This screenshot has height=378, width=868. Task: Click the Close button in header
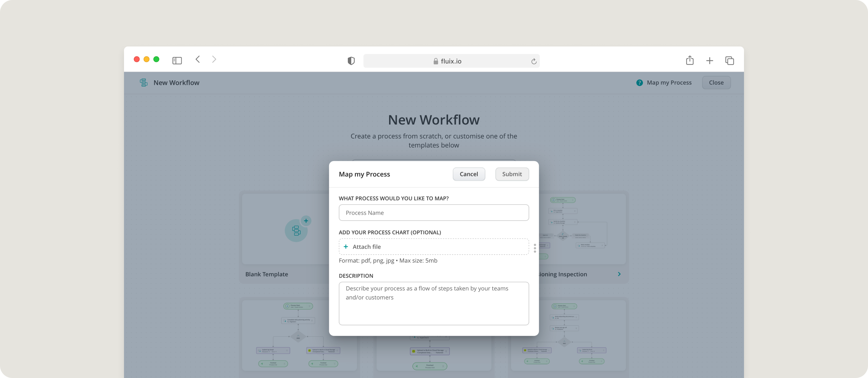[x=716, y=82]
